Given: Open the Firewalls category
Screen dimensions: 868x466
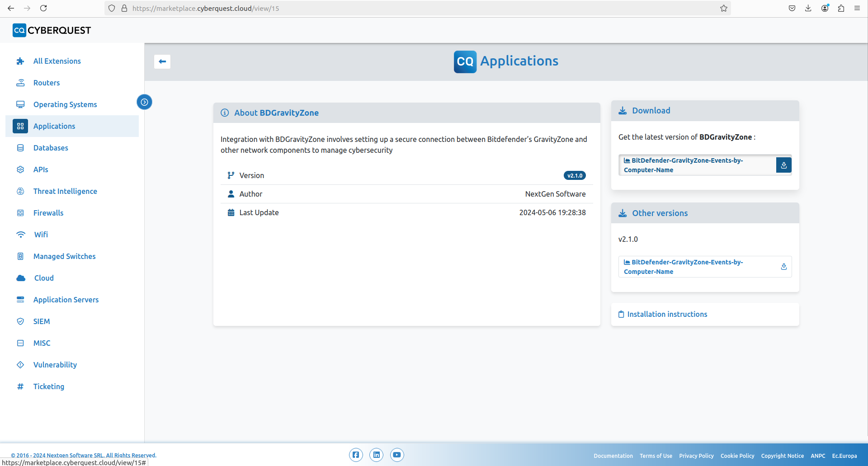Looking at the screenshot, I should [x=48, y=213].
